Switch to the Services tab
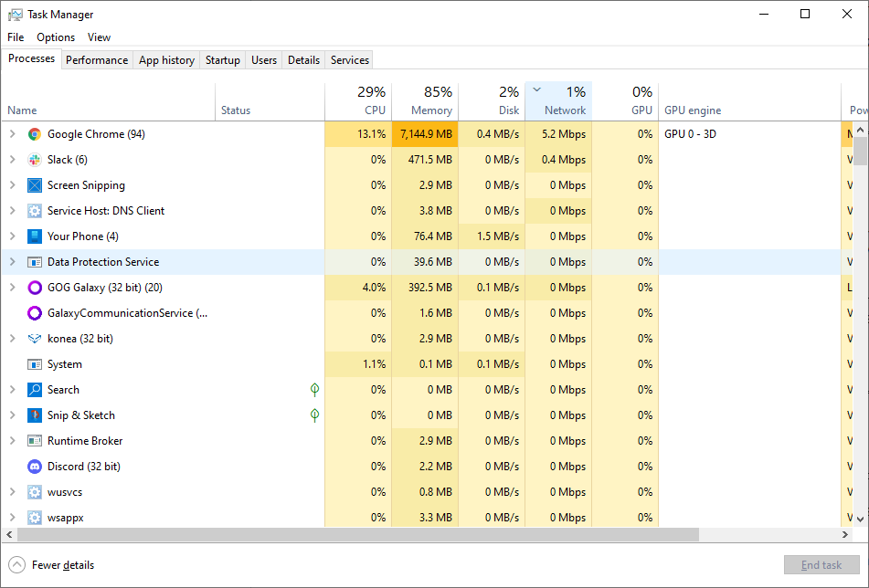Image resolution: width=869 pixels, height=588 pixels. click(x=350, y=59)
